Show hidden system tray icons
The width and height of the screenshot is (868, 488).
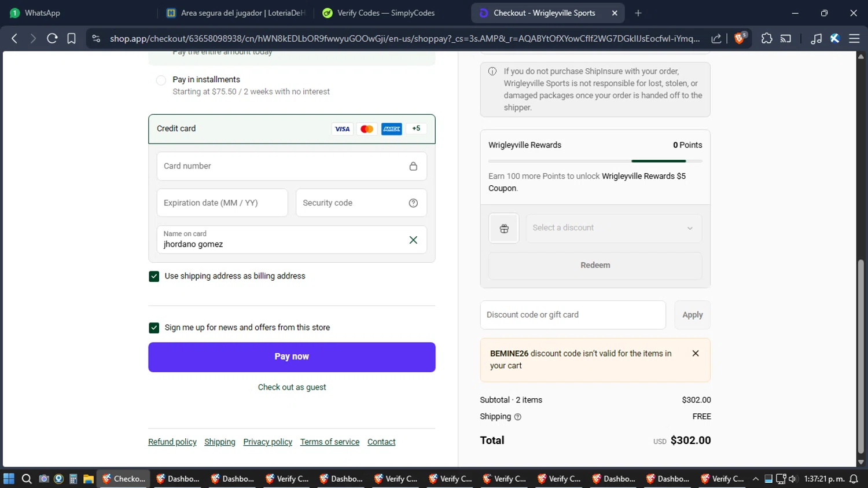pyautogui.click(x=756, y=479)
